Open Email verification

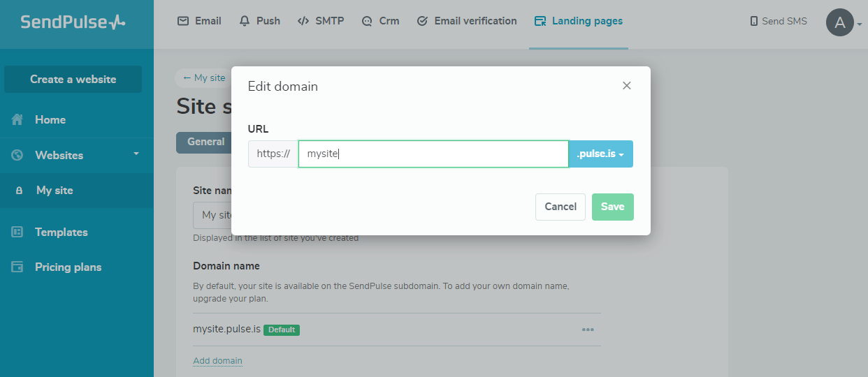(466, 21)
